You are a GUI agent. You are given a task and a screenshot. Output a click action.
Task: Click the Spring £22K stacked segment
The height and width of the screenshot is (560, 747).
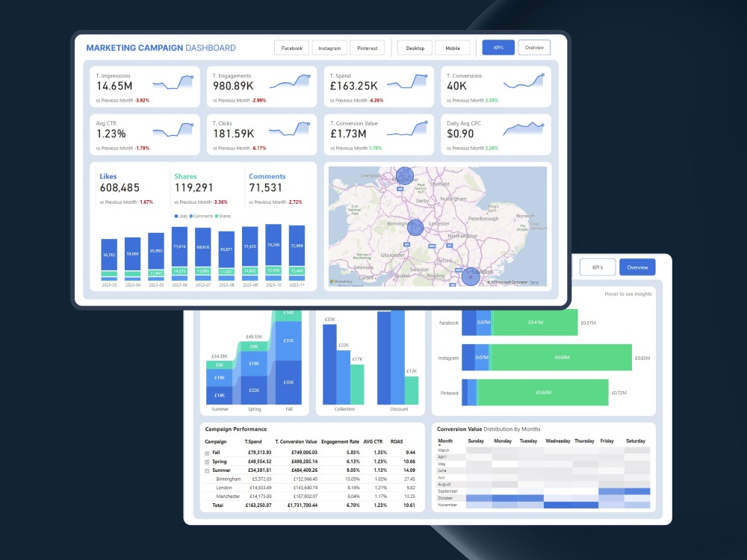[x=254, y=390]
